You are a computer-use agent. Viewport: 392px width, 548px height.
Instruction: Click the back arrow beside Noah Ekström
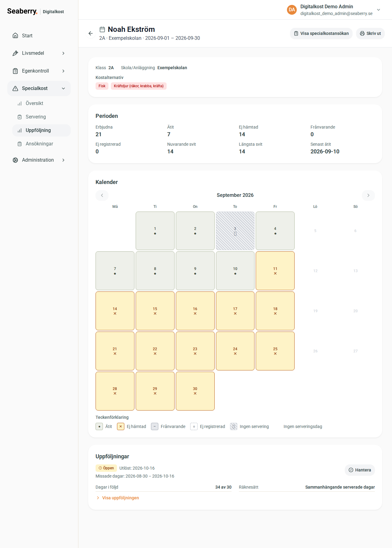pos(91,33)
